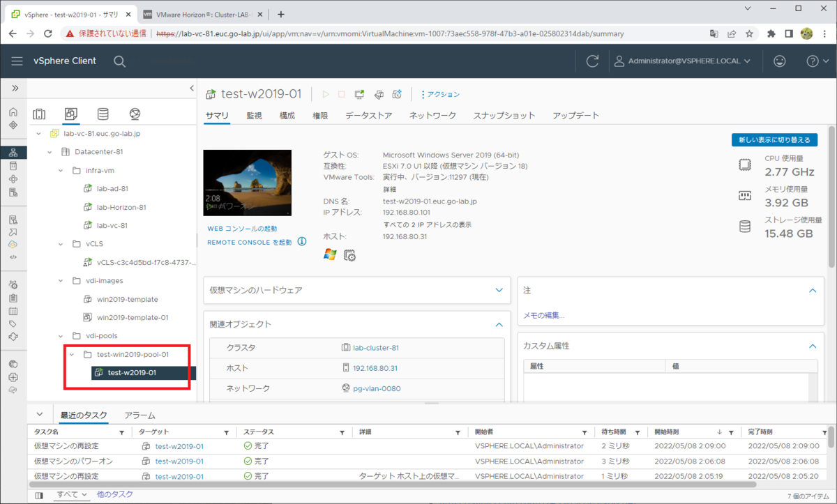
Task: Click WEB コンソールの起動 link
Action: click(242, 229)
